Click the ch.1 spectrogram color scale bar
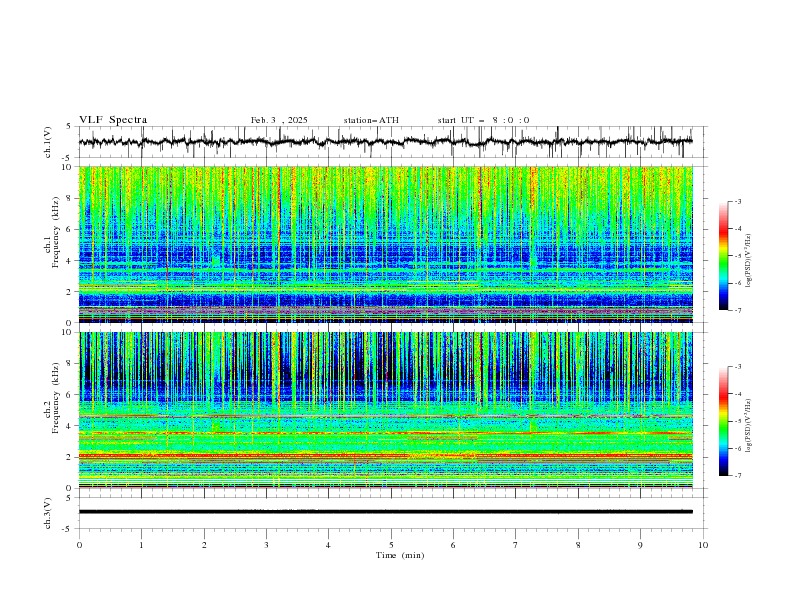792x612 pixels. [x=723, y=256]
